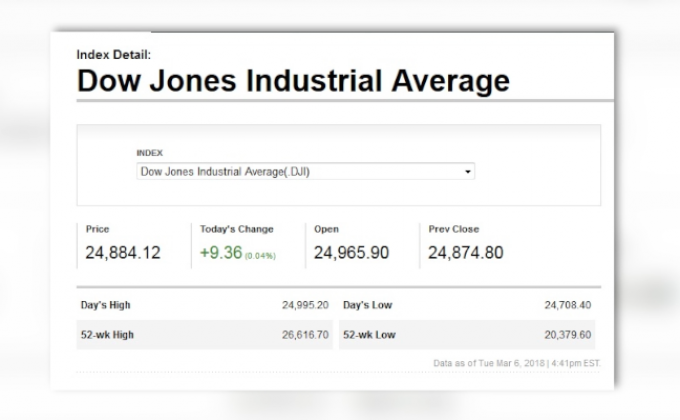Click the Index Detail label

click(113, 55)
